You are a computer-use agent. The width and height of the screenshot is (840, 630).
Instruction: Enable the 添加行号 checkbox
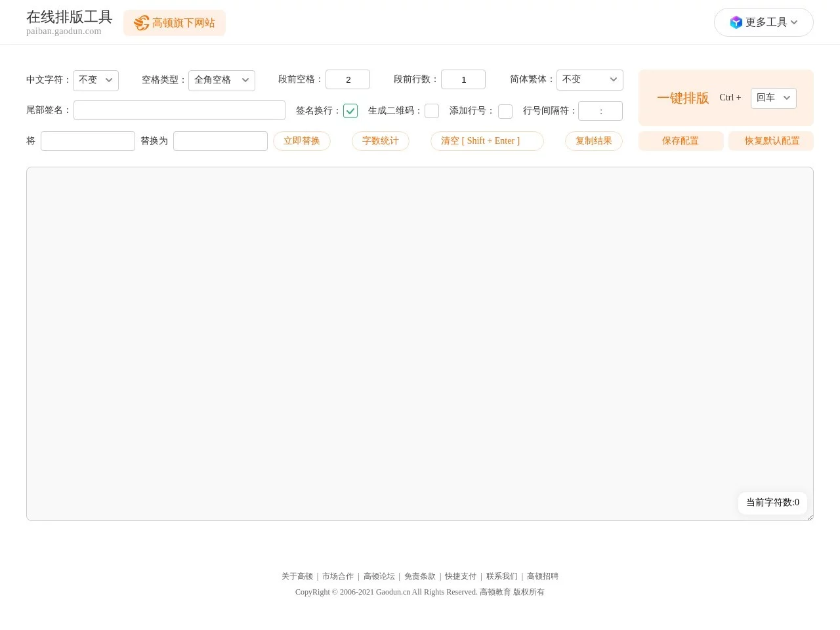505,111
